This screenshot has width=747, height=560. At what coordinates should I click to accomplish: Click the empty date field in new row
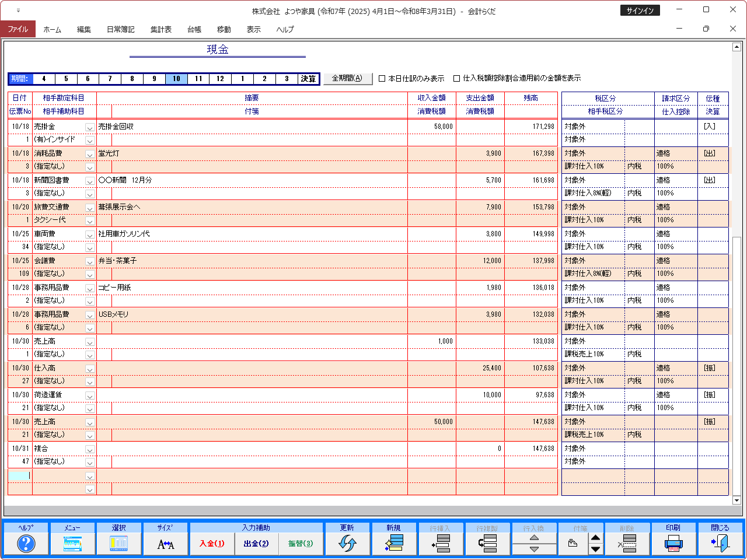19,475
